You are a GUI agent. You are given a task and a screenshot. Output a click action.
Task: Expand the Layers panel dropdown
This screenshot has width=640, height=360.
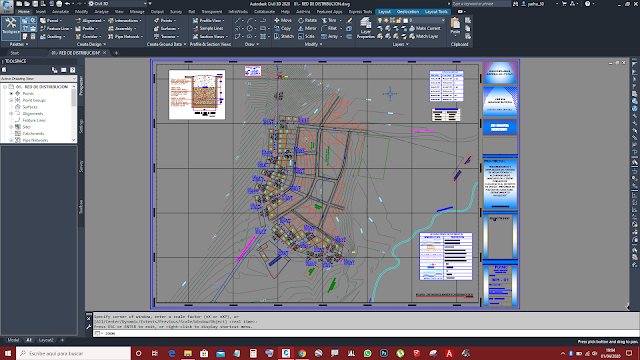[x=400, y=44]
